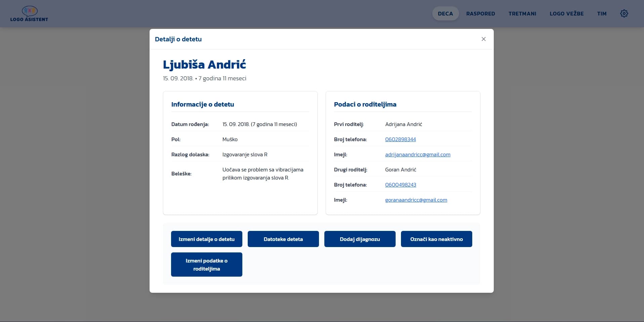644x322 pixels.
Task: Switch to RASPORED tab
Action: pos(480,13)
